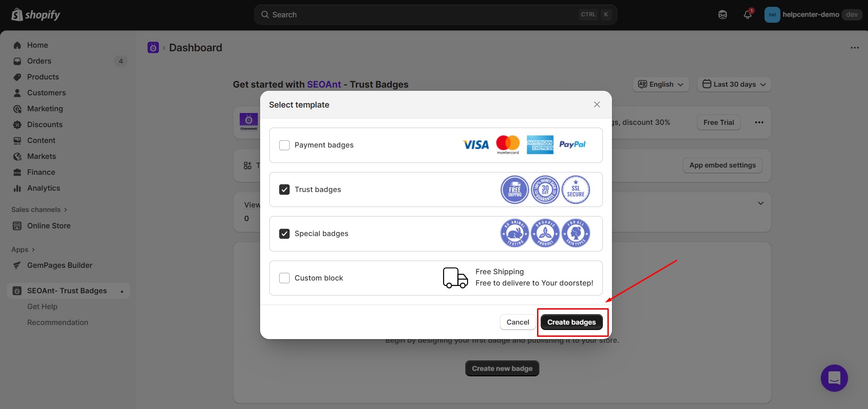Click the Analytics chart icon

click(17, 188)
